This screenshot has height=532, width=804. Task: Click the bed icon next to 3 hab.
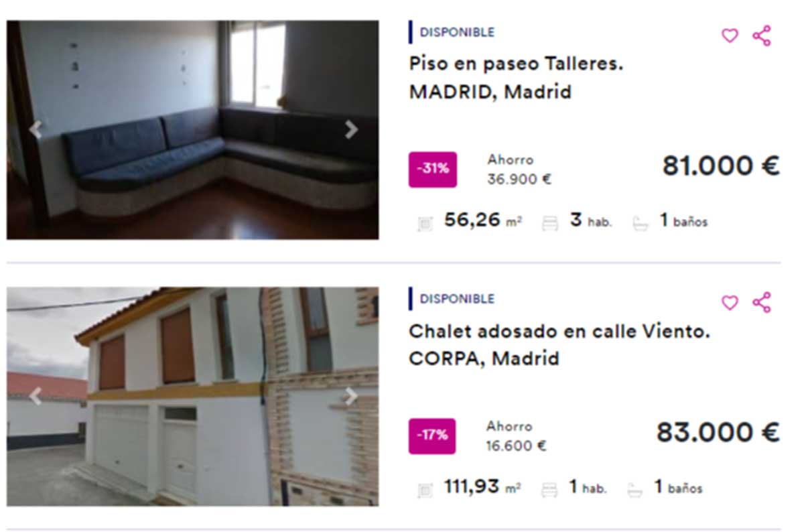tap(549, 223)
